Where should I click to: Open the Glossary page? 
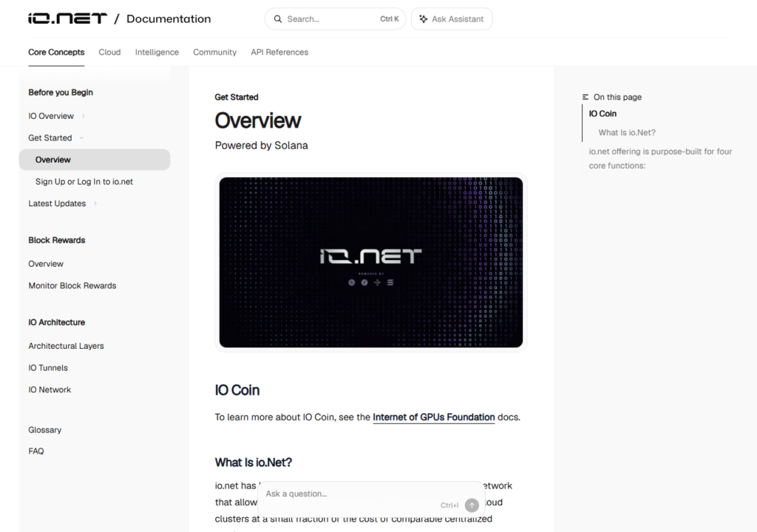point(45,429)
